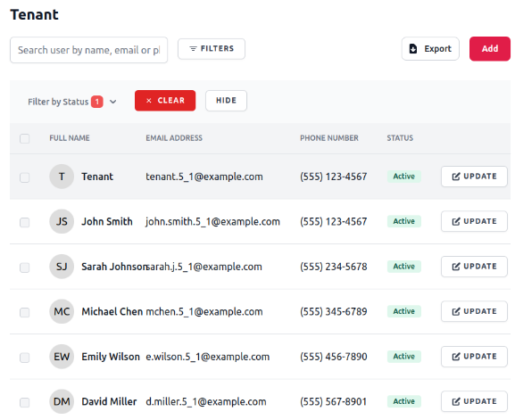Screen dimensions: 515x420
Task: Click Sarah Johnson's Active status badge
Action: point(404,267)
